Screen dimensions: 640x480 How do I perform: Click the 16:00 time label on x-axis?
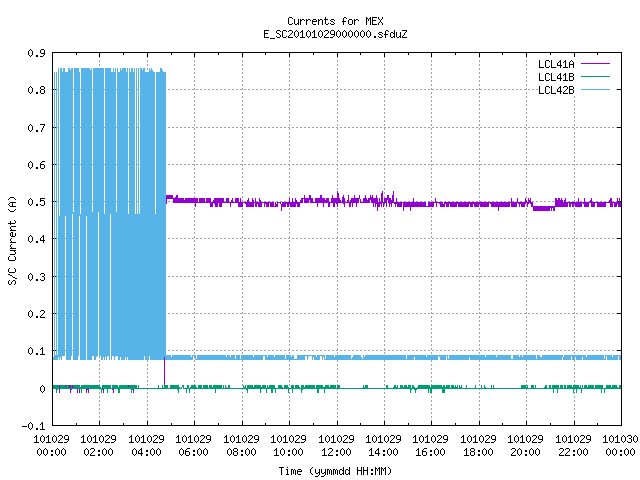point(430,452)
